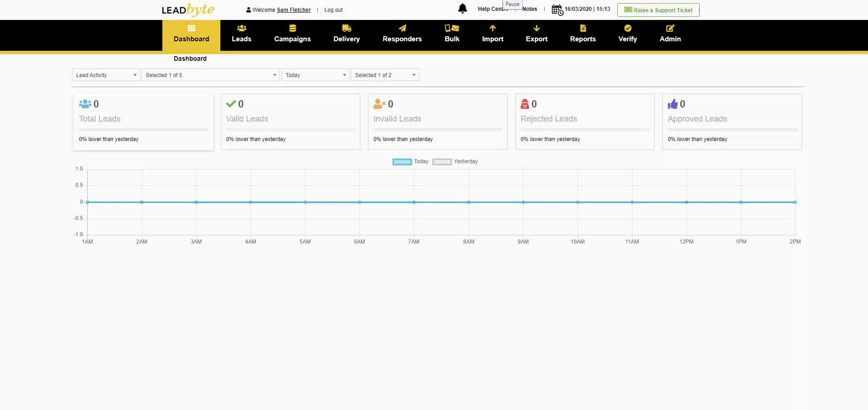The height and width of the screenshot is (410, 868).
Task: Click the Delivery truck icon
Action: (x=347, y=28)
